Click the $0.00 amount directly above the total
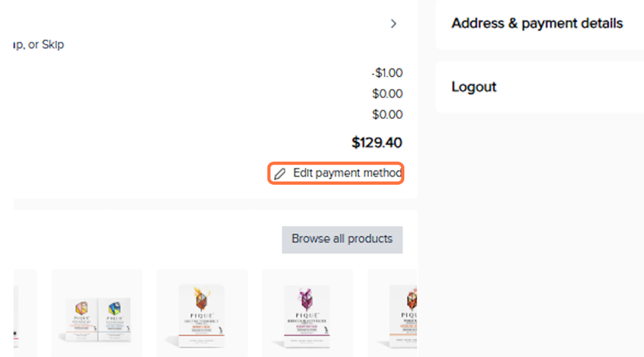The image size is (644, 357). pyautogui.click(x=387, y=115)
